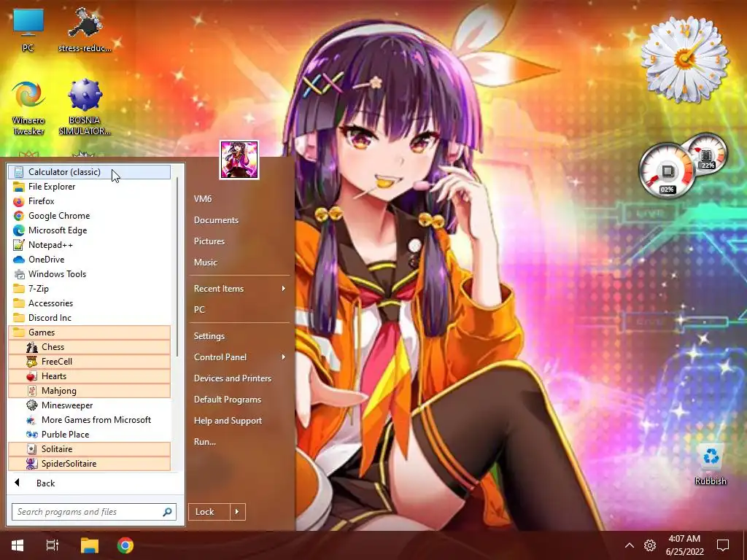Select the stress-reduc... desktop icon
747x560 pixels.
point(85,31)
